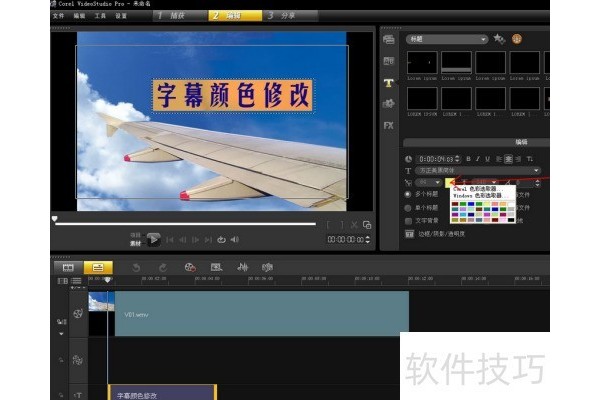The height and width of the screenshot is (400, 600).
Task: Switch playback mode to 素材
Action: click(x=135, y=243)
